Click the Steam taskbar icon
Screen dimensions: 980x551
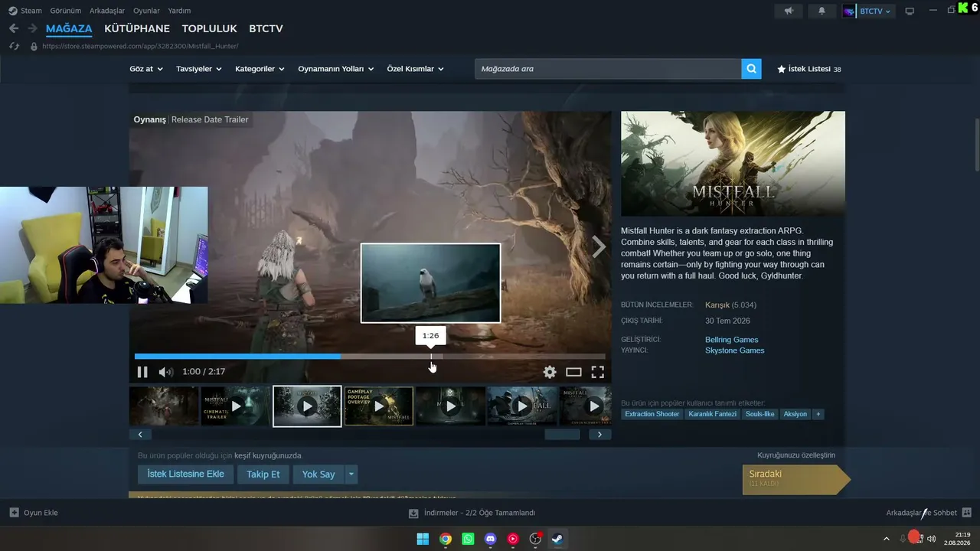[x=558, y=539]
